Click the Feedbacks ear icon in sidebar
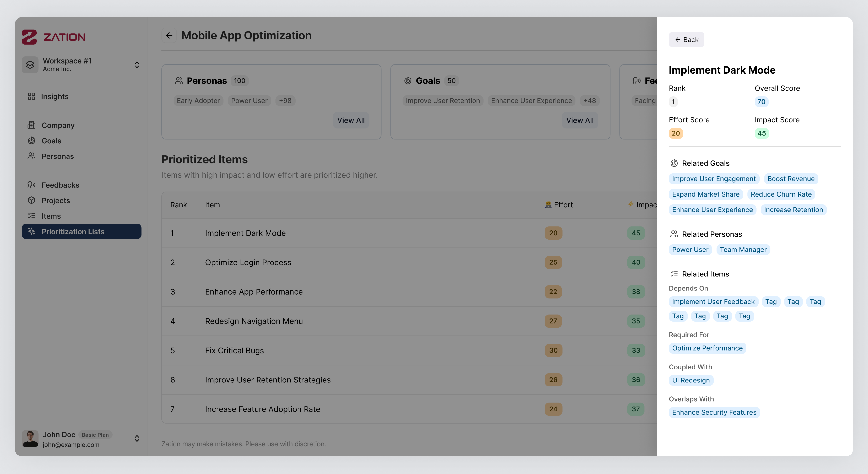Image resolution: width=868 pixels, height=474 pixels. click(31, 185)
